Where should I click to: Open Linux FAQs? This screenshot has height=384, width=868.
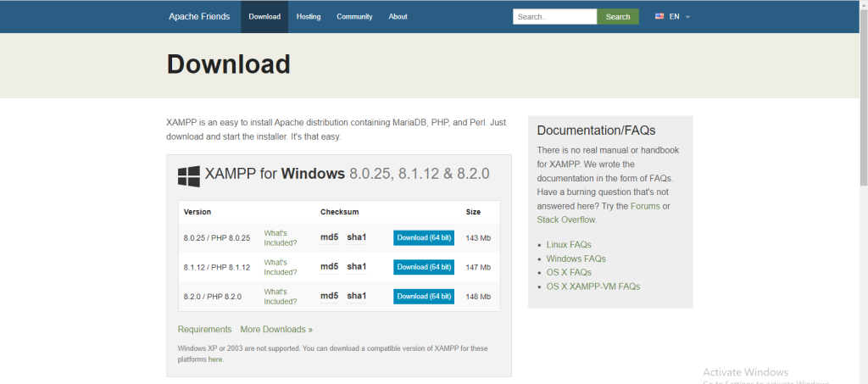[569, 245]
